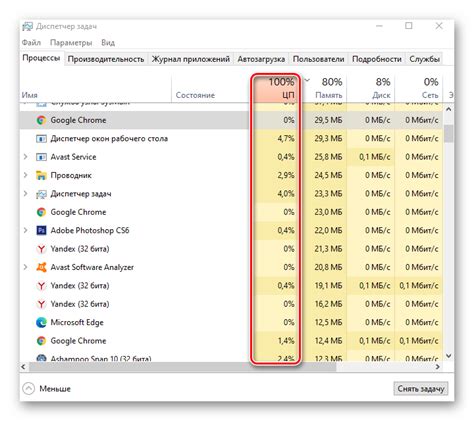Screen dimensions: 474x421
Task: Click the Yandex icon in the 16,2 МБ row
Action: pos(41,304)
